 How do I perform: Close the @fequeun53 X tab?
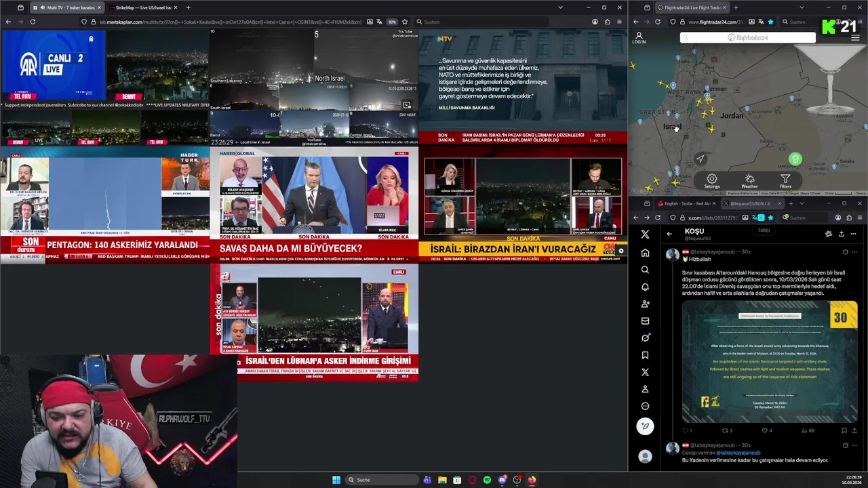[x=779, y=203]
